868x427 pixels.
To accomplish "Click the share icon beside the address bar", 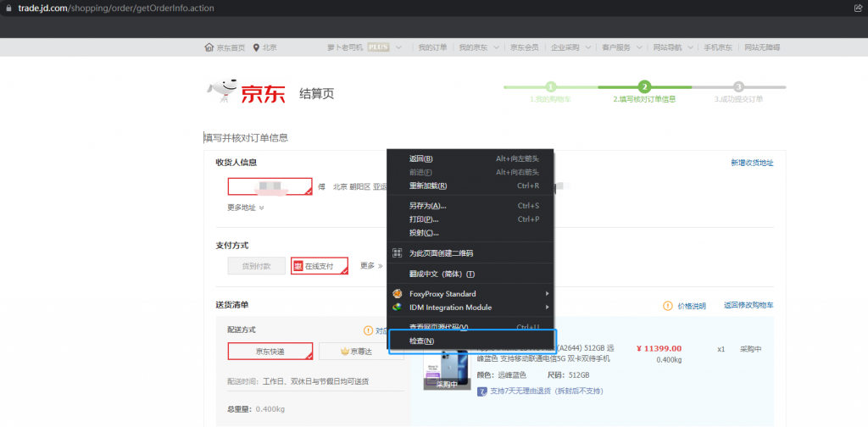I will (x=858, y=8).
